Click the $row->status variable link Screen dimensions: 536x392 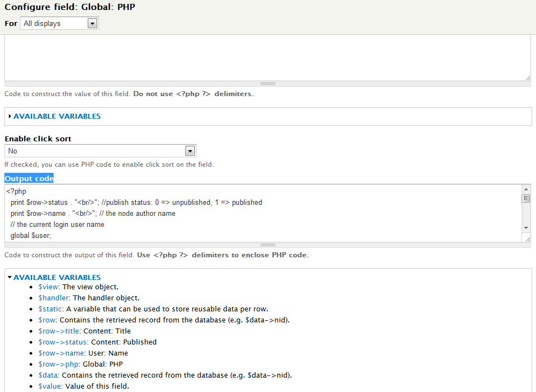pyautogui.click(x=63, y=342)
